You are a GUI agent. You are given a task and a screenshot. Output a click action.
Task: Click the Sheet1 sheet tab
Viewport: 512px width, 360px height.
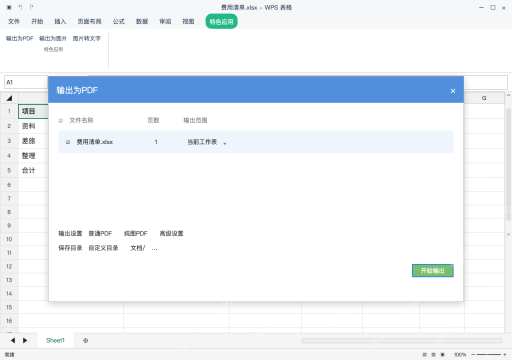(x=55, y=340)
